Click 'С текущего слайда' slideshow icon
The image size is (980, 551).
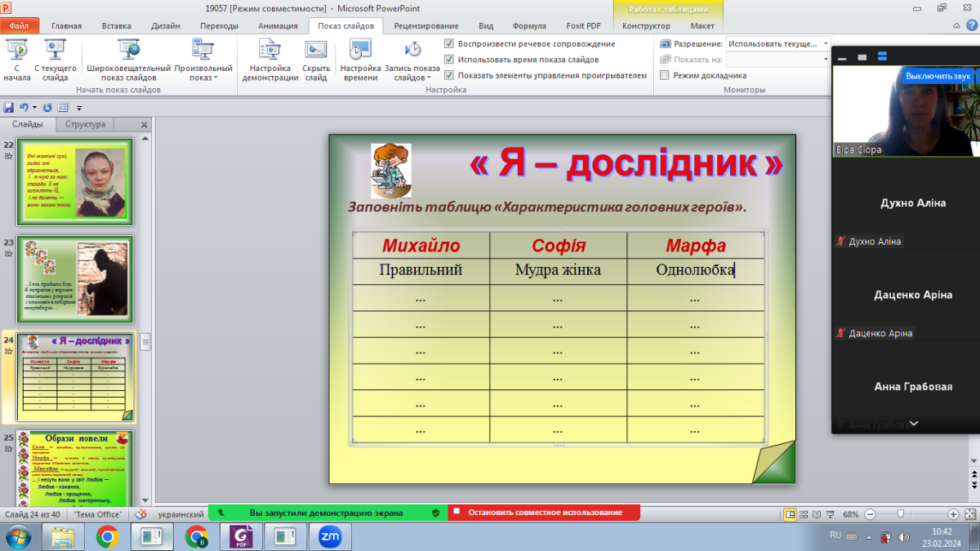tap(56, 51)
